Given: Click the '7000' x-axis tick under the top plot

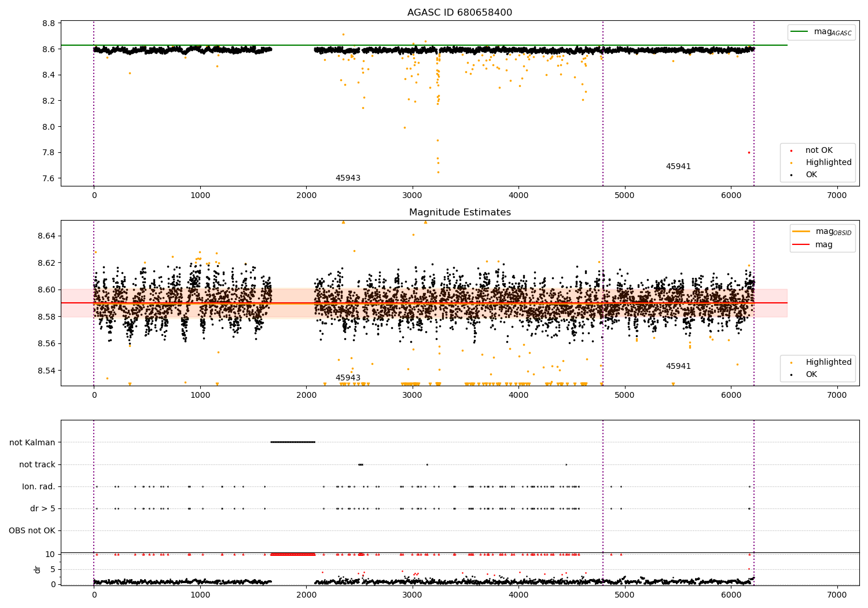Looking at the screenshot, I should pos(837,195).
